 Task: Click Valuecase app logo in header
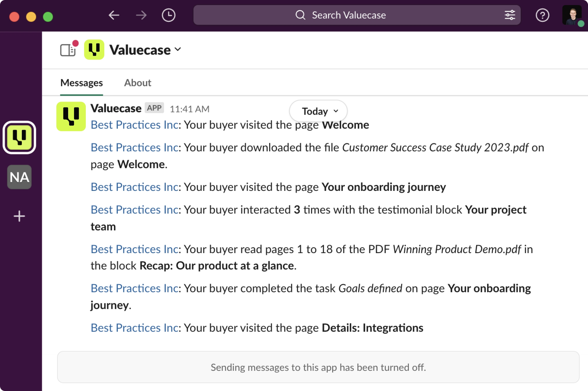tap(94, 50)
